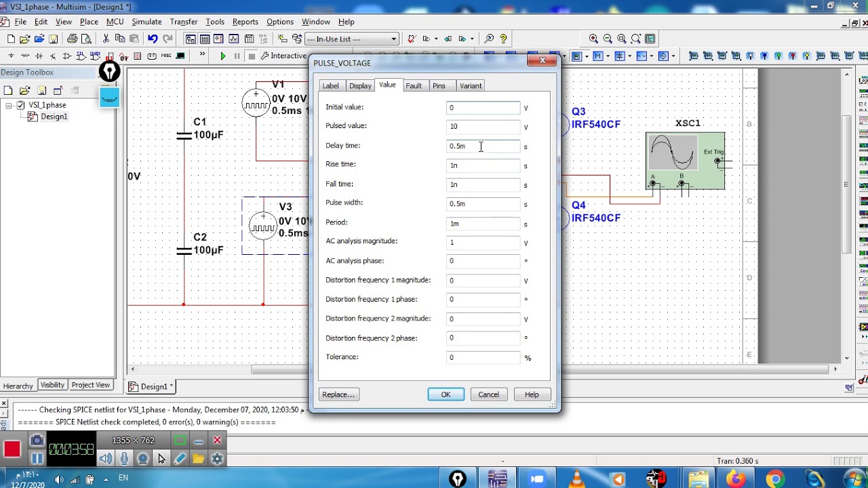
Task: Click the XSC1 oscilloscope instrument
Action: [686, 161]
